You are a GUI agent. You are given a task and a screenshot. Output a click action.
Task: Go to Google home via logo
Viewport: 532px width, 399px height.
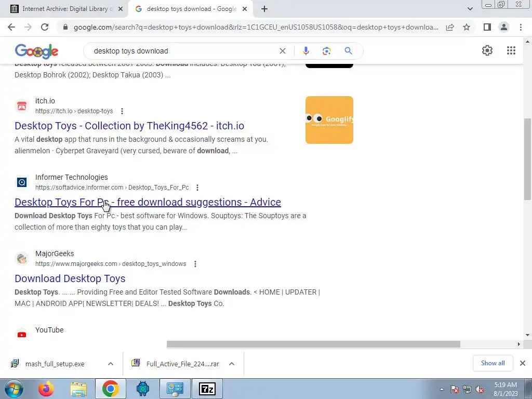(x=37, y=51)
